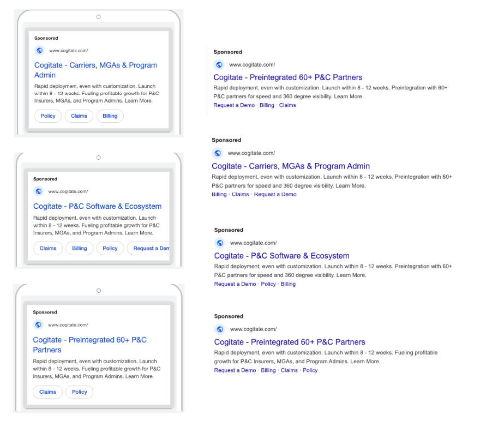The width and height of the screenshot is (504, 421).
Task: Tap Claims button in mobile Preintegrated 60+ ad
Action: (x=47, y=392)
